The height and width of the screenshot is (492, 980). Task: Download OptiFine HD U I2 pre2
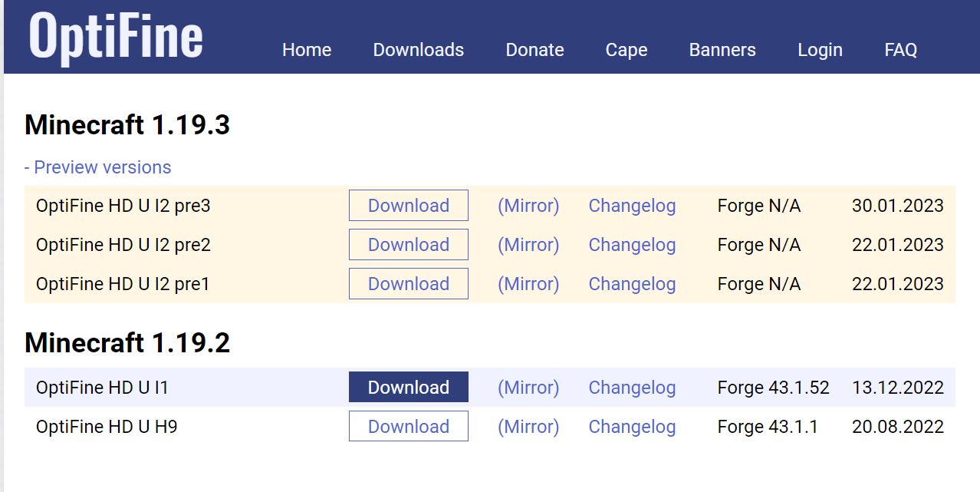tap(408, 244)
